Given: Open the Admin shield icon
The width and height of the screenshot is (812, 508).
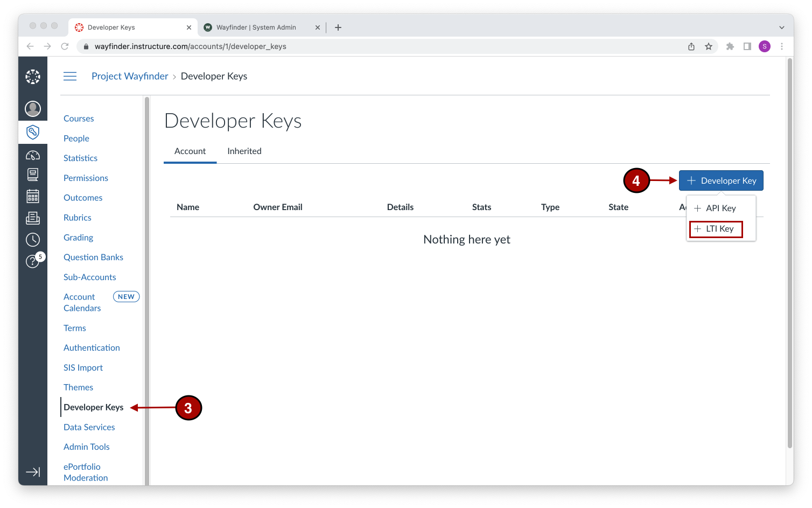Looking at the screenshot, I should click(33, 132).
